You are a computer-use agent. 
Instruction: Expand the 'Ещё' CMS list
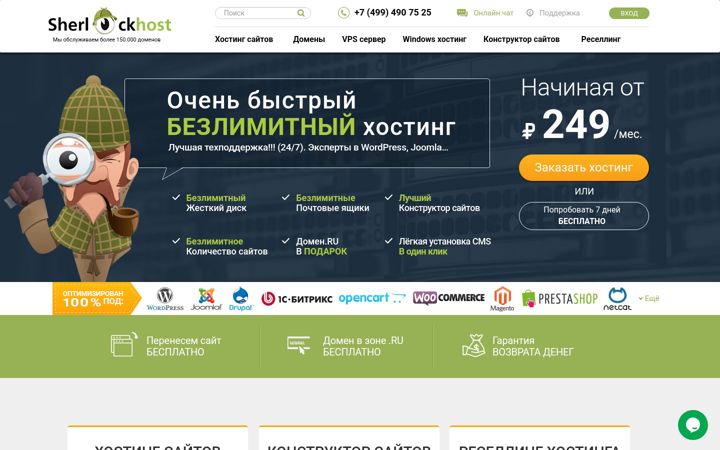click(648, 298)
